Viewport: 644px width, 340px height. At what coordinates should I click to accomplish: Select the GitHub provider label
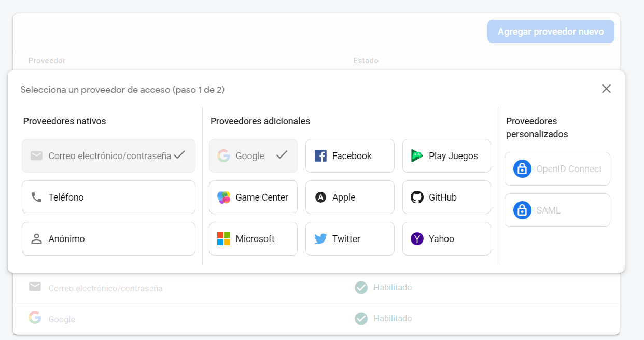(443, 197)
